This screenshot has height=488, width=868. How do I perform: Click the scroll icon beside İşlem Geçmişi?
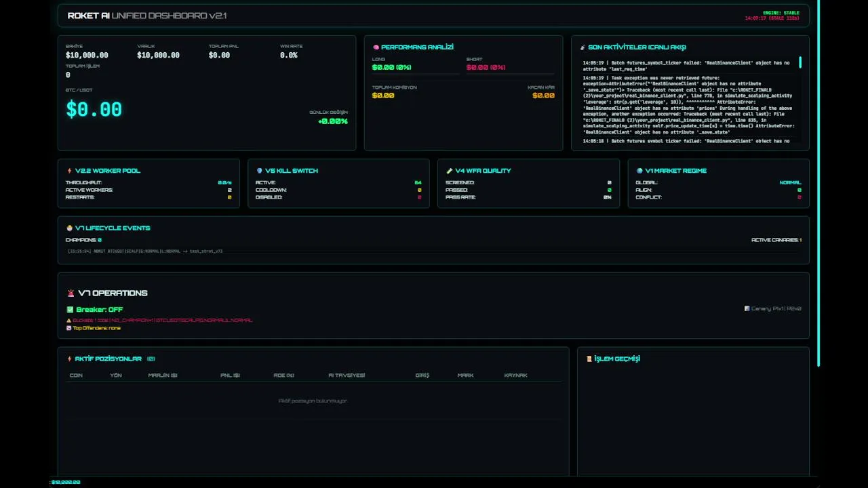[589, 359]
